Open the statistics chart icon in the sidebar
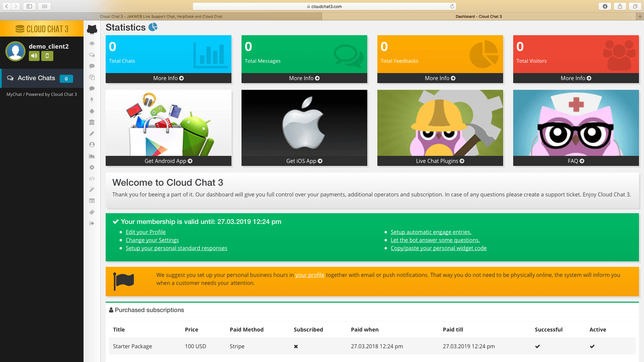 [92, 156]
